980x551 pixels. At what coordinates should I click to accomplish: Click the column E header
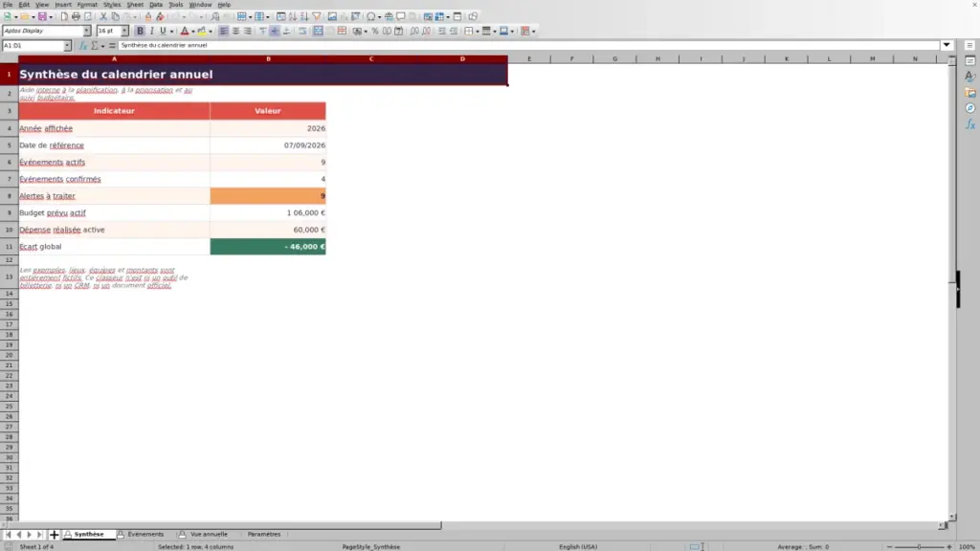click(529, 58)
